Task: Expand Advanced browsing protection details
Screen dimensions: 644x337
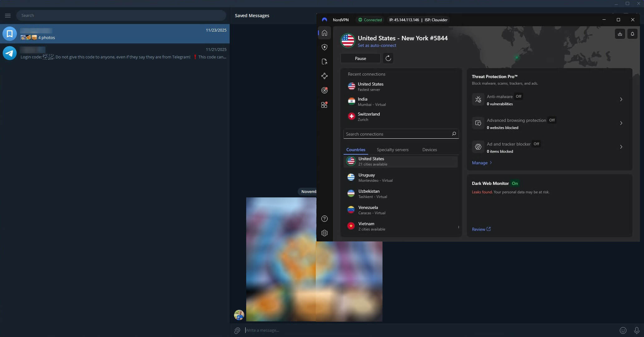Action: point(621,123)
